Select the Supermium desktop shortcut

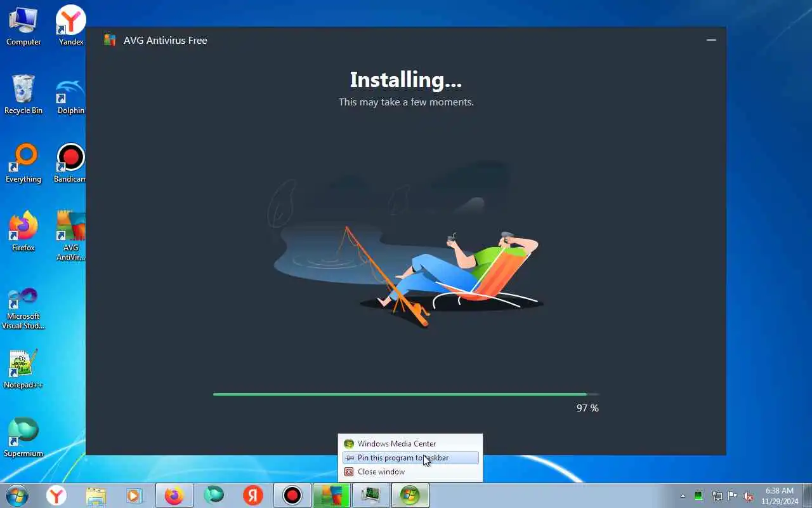click(x=23, y=438)
